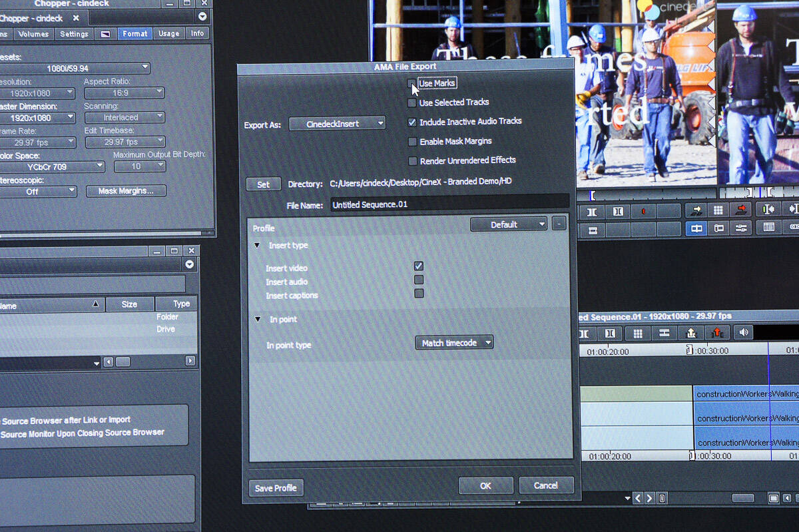Screen dimensions: 799x532
Task: Click the segment mode icon in the timeline toolbar
Action: (x=664, y=334)
